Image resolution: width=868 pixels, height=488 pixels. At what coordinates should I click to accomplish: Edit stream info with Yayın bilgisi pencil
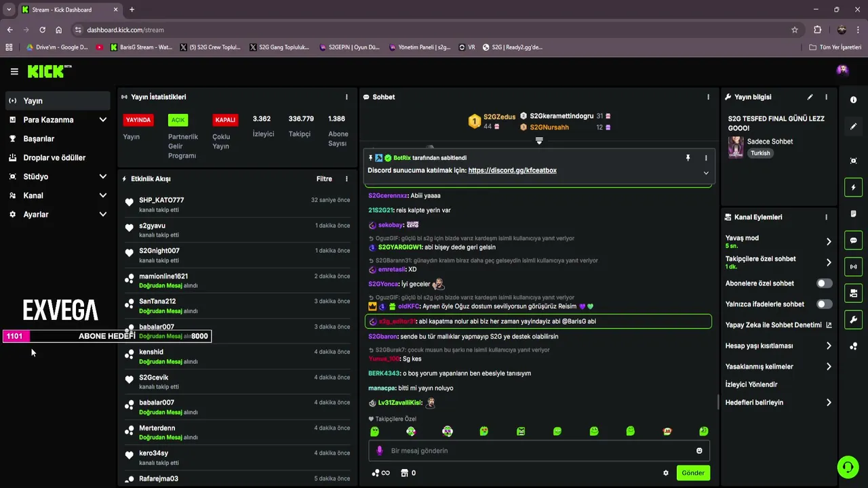point(810,97)
